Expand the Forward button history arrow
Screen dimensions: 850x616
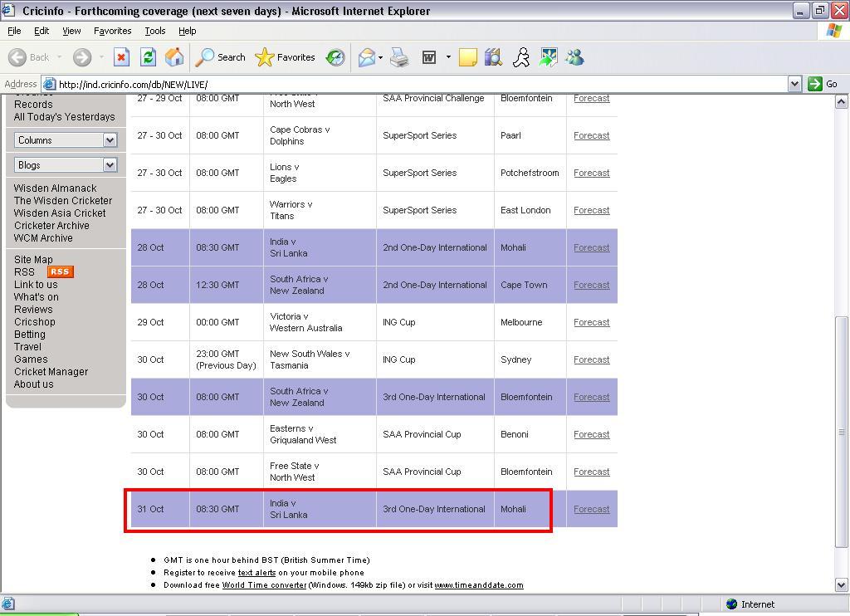point(101,57)
